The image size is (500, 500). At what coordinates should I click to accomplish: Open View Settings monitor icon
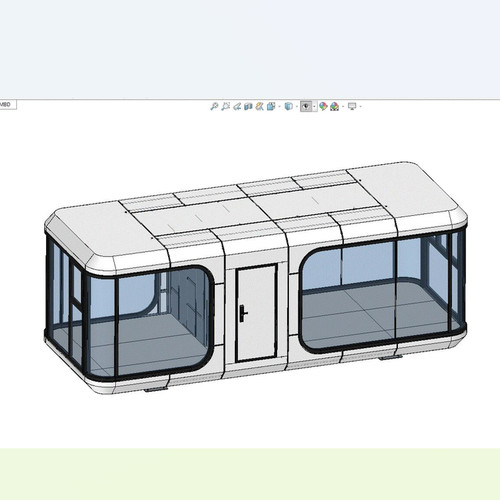352,106
